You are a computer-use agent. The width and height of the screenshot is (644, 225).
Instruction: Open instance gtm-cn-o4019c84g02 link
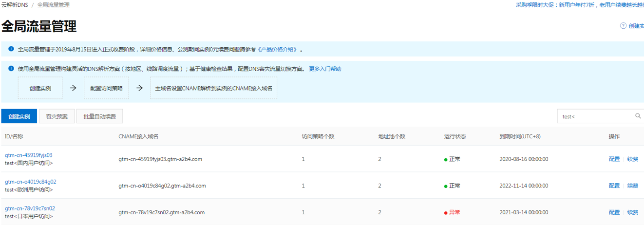pos(31,182)
